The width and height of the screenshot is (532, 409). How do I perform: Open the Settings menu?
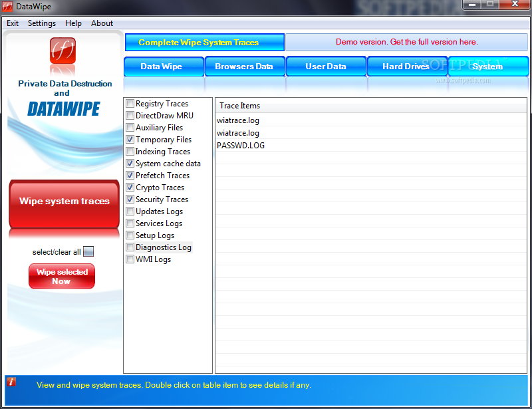tap(42, 23)
